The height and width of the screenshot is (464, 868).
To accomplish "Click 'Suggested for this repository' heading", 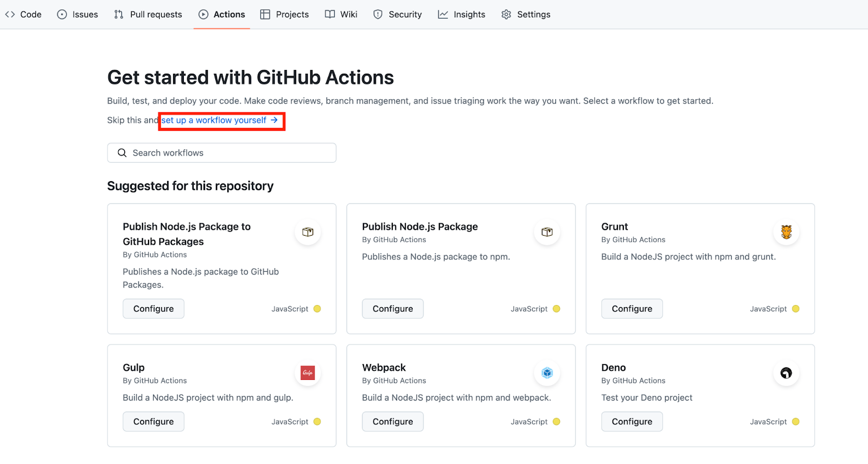I will [190, 186].
